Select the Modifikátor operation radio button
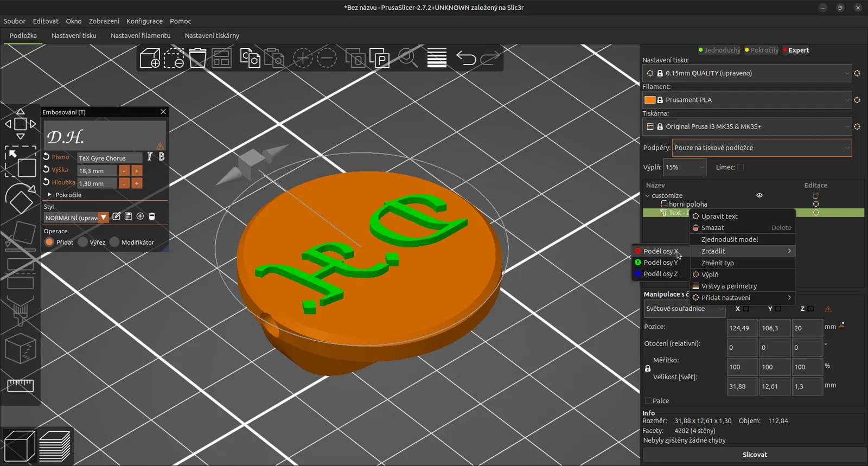The height and width of the screenshot is (466, 868). pos(114,242)
